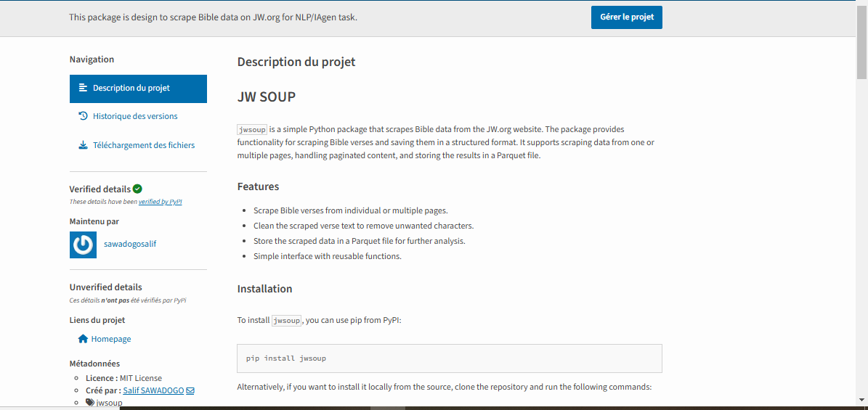Viewport: 868px width, 410px height.
Task: Switch to Historique des versions tab
Action: (x=135, y=116)
